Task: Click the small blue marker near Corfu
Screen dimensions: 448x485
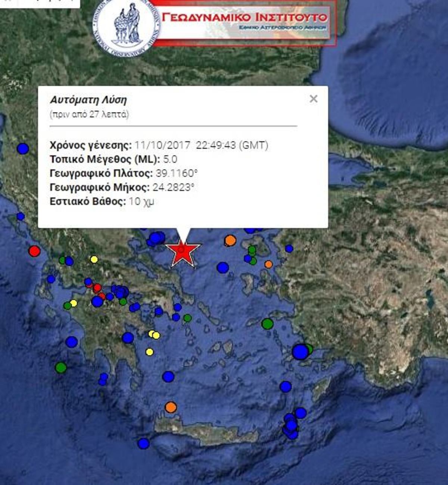Action: tap(21, 216)
